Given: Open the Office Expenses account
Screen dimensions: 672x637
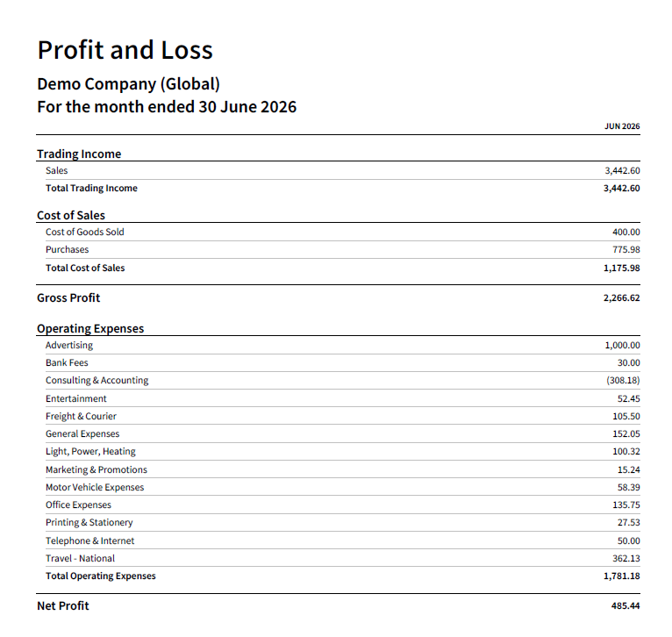Looking at the screenshot, I should click(78, 505).
